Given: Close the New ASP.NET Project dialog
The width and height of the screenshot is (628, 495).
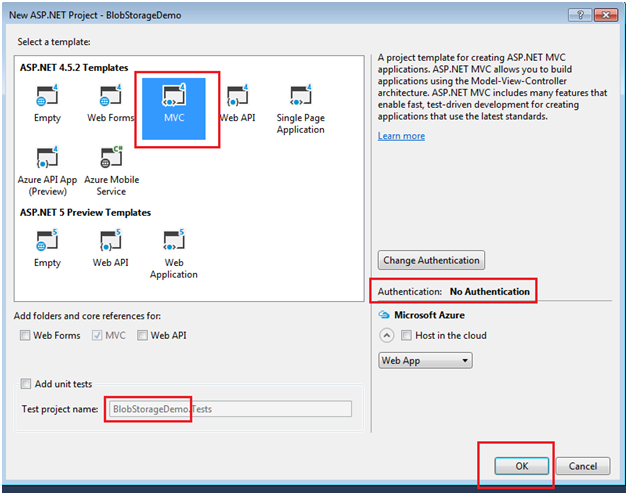Looking at the screenshot, I should 606,15.
